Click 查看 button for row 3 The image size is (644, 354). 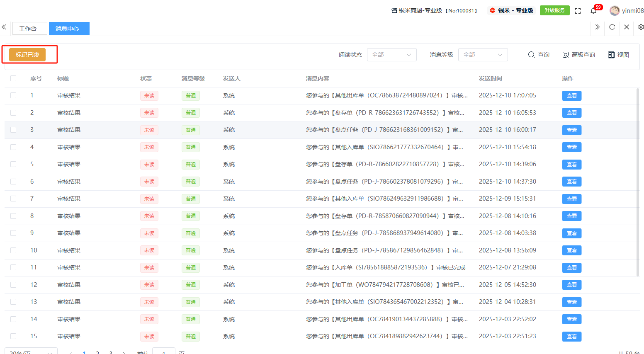click(571, 130)
